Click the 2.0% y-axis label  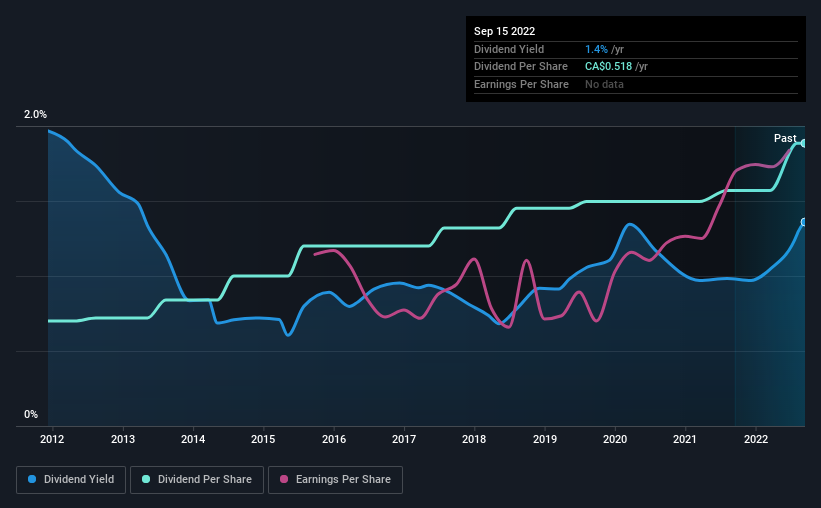pyautogui.click(x=35, y=114)
